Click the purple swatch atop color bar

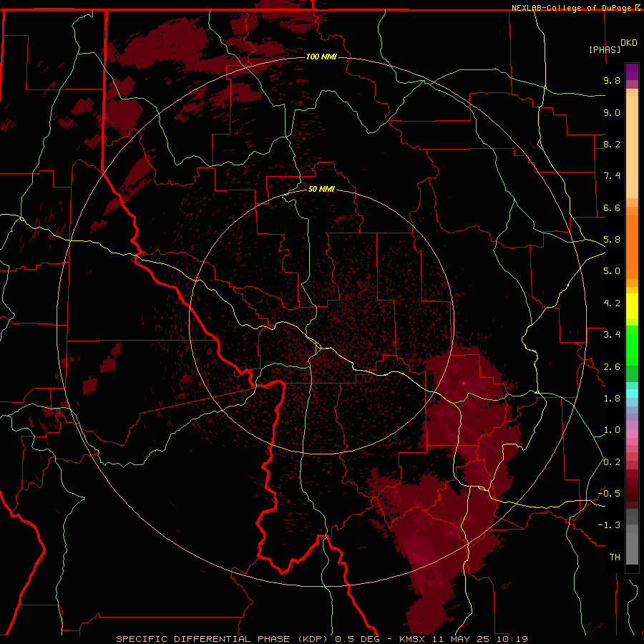[x=632, y=72]
